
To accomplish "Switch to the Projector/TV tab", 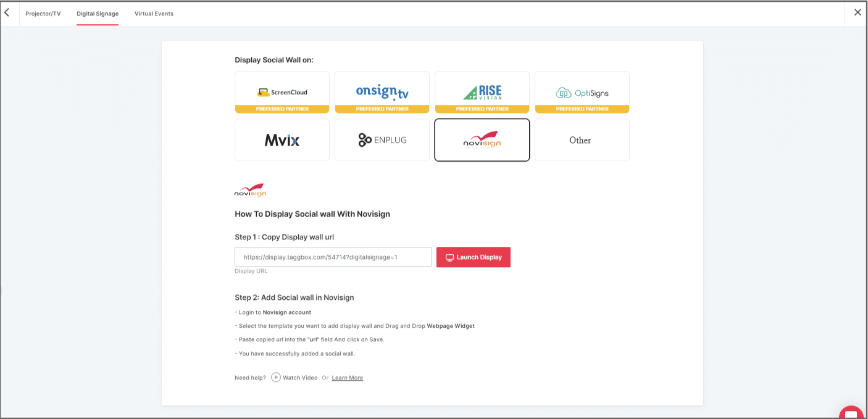I will tap(43, 14).
